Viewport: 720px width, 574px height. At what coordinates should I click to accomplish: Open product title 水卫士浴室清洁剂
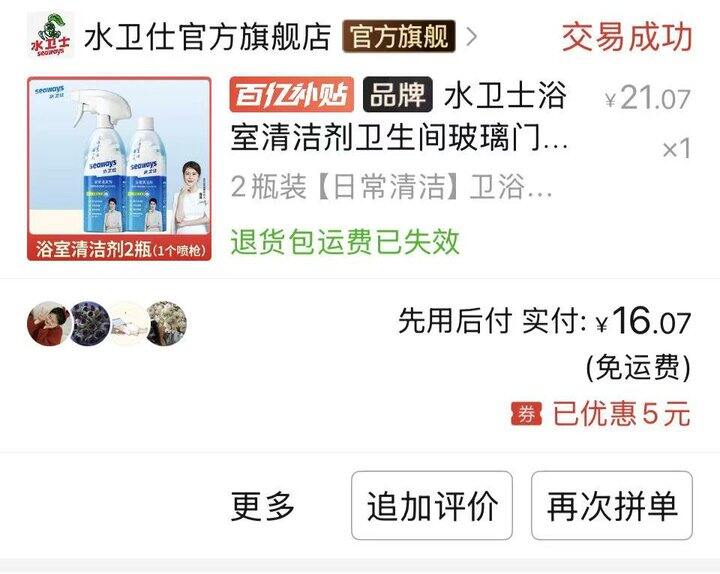click(x=399, y=117)
